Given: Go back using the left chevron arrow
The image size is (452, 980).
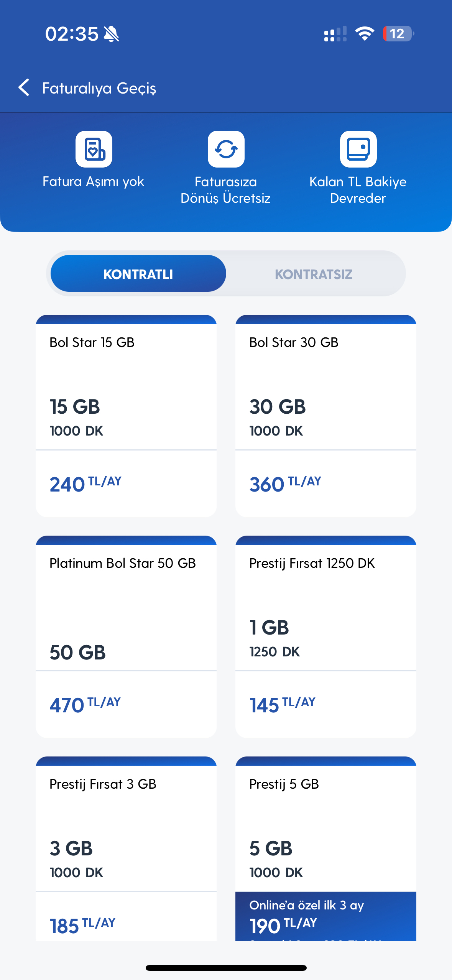Looking at the screenshot, I should tap(24, 87).
